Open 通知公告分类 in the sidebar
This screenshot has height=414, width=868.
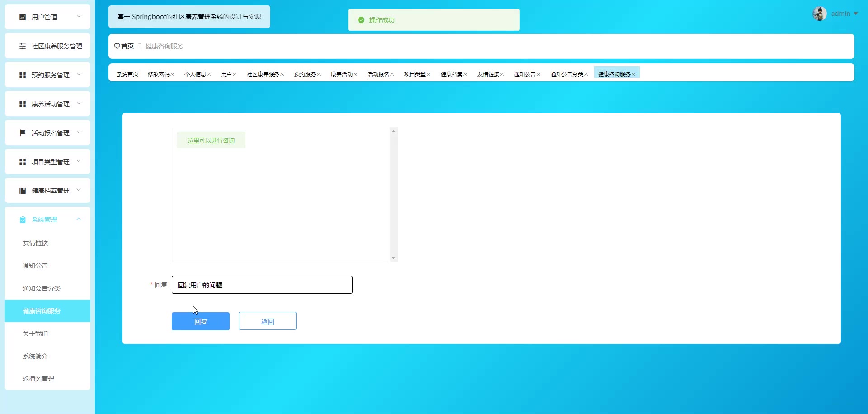point(47,288)
